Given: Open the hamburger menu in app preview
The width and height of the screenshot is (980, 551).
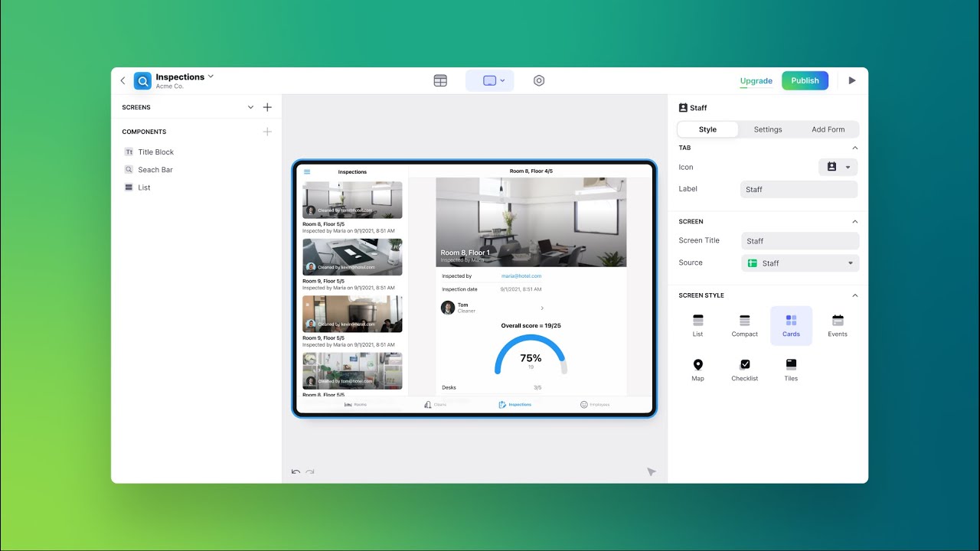Looking at the screenshot, I should tap(307, 171).
